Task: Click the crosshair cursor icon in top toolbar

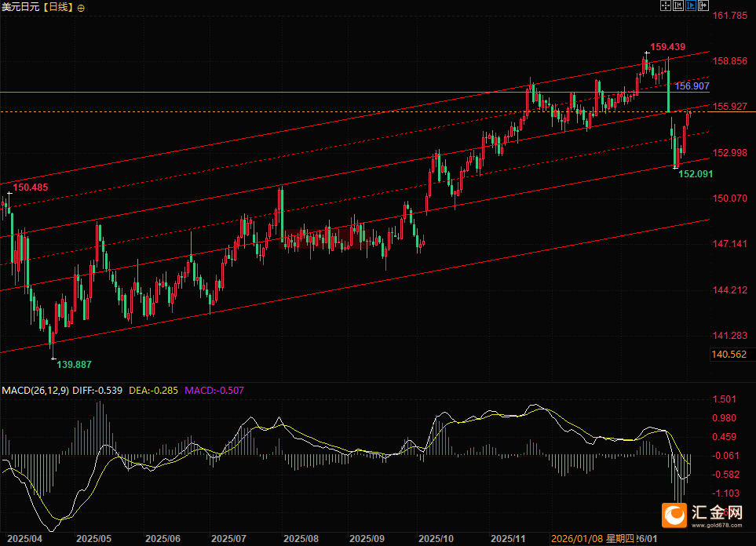Action: pyautogui.click(x=666, y=5)
